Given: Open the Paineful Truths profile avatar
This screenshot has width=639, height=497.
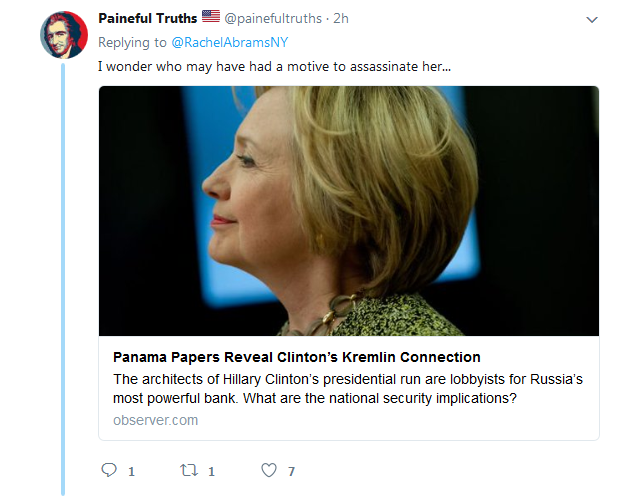Looking at the screenshot, I should coord(64,34).
